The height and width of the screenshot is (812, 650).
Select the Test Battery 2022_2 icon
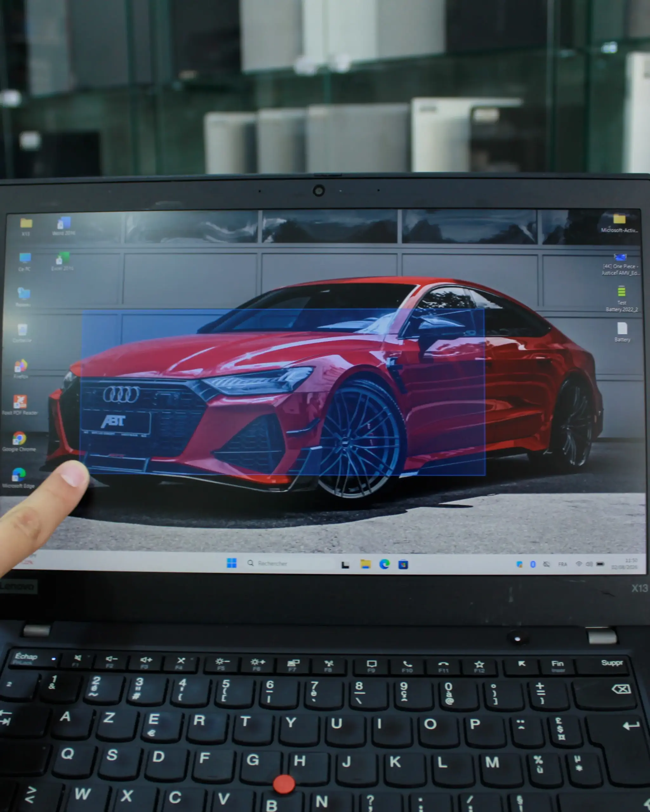click(622, 299)
